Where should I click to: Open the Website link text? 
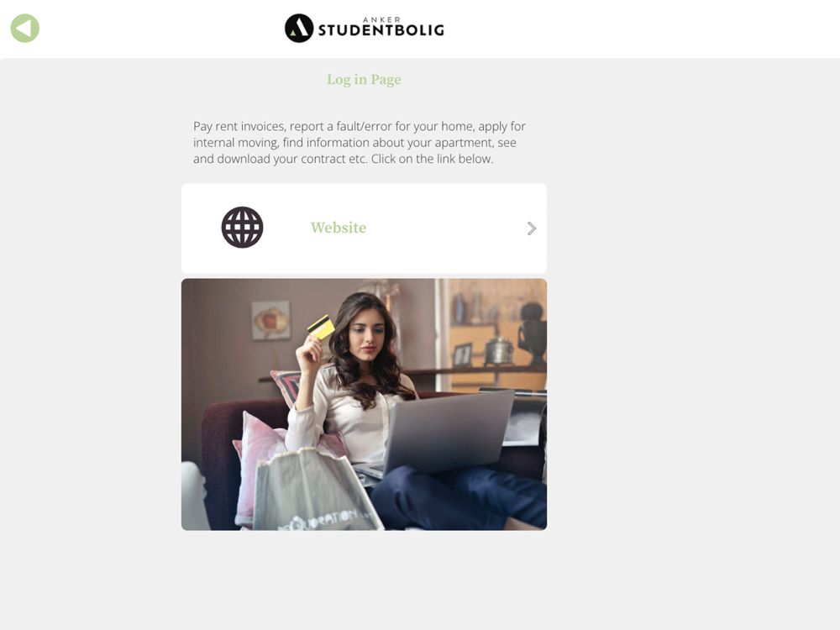(339, 228)
